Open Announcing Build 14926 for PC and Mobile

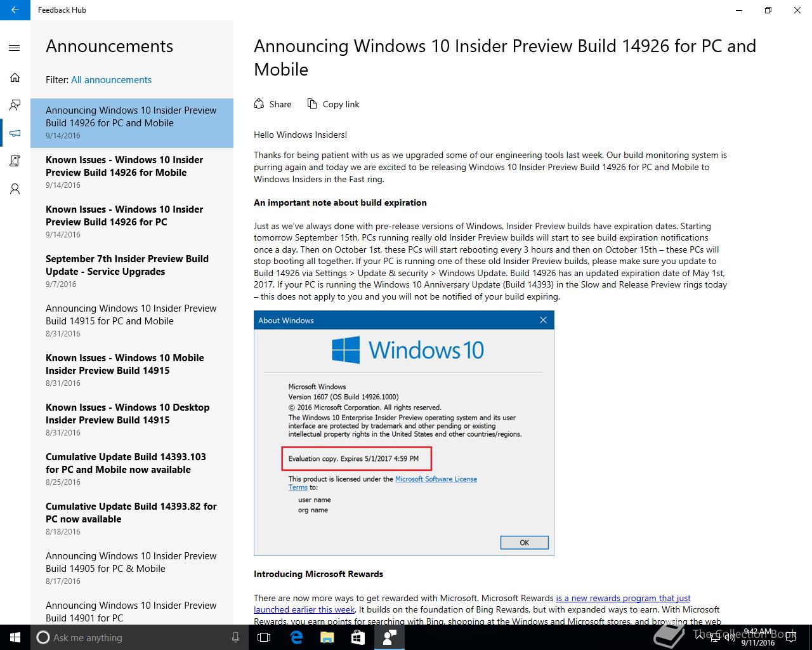[x=132, y=123]
